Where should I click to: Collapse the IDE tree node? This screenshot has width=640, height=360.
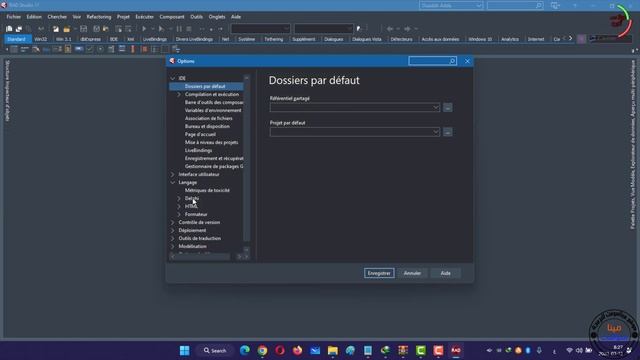(173, 78)
